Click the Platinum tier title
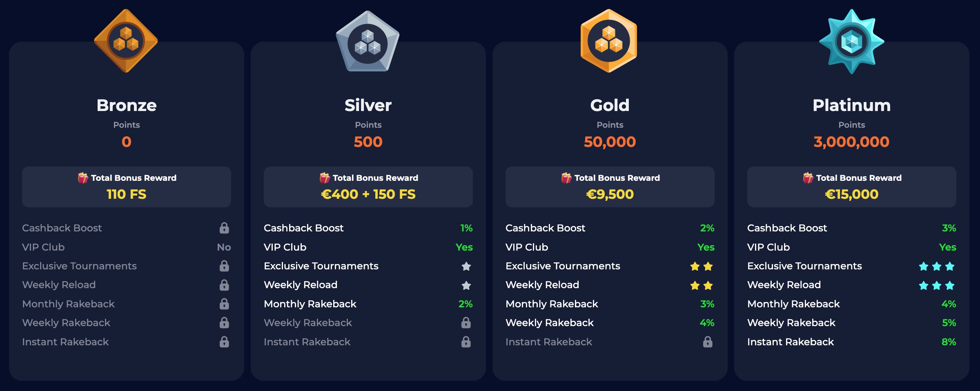Viewport: 980px width, 391px height. pos(852,105)
